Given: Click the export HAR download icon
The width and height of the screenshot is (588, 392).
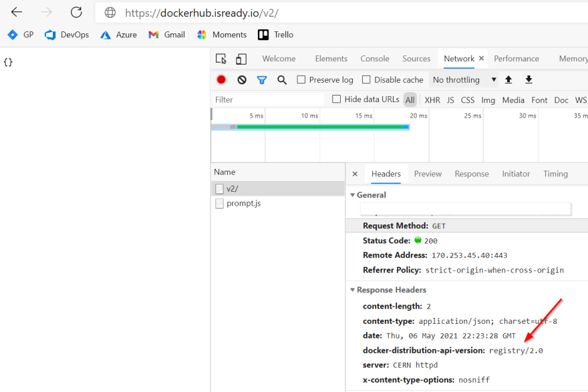Looking at the screenshot, I should point(529,79).
